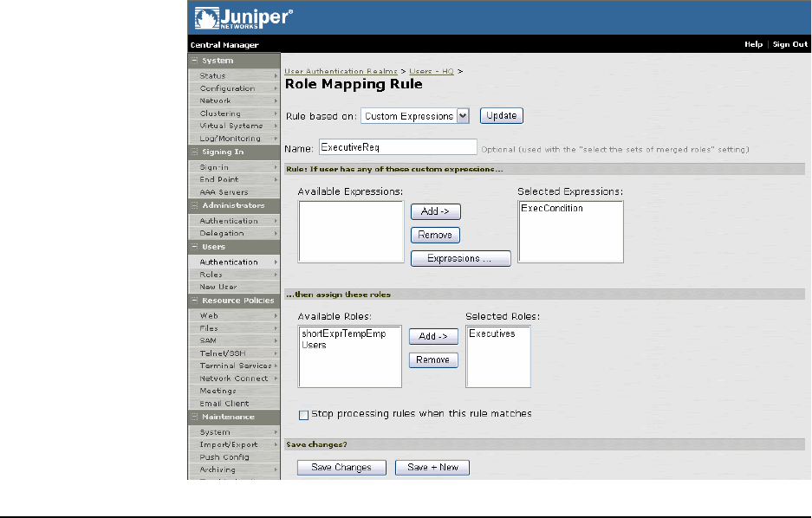Click Remove next to Selected Roles
This screenshot has height=518, width=812.
(x=433, y=360)
